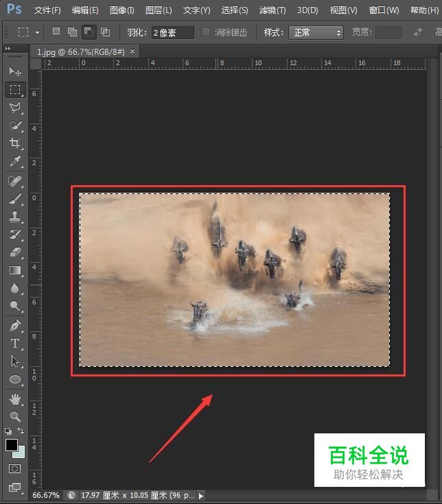
Task: Choose Add to selection mode
Action: pyautogui.click(x=72, y=32)
